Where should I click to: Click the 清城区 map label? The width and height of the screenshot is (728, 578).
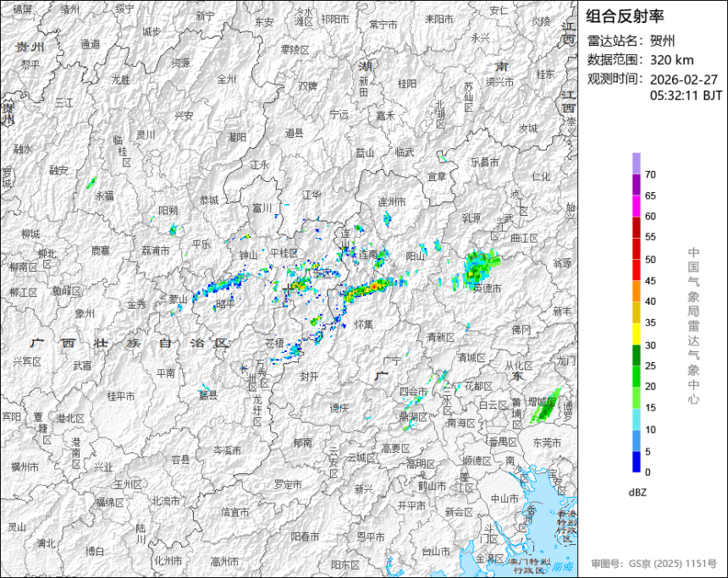[x=472, y=357]
